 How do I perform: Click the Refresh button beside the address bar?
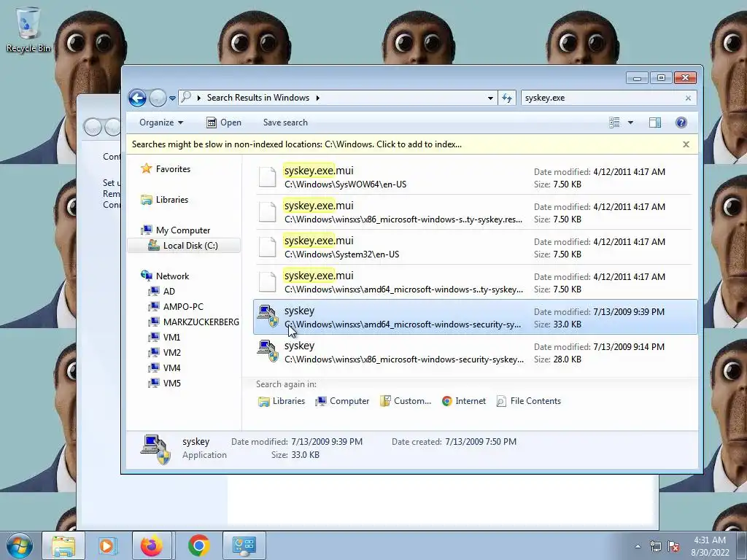[x=507, y=98]
